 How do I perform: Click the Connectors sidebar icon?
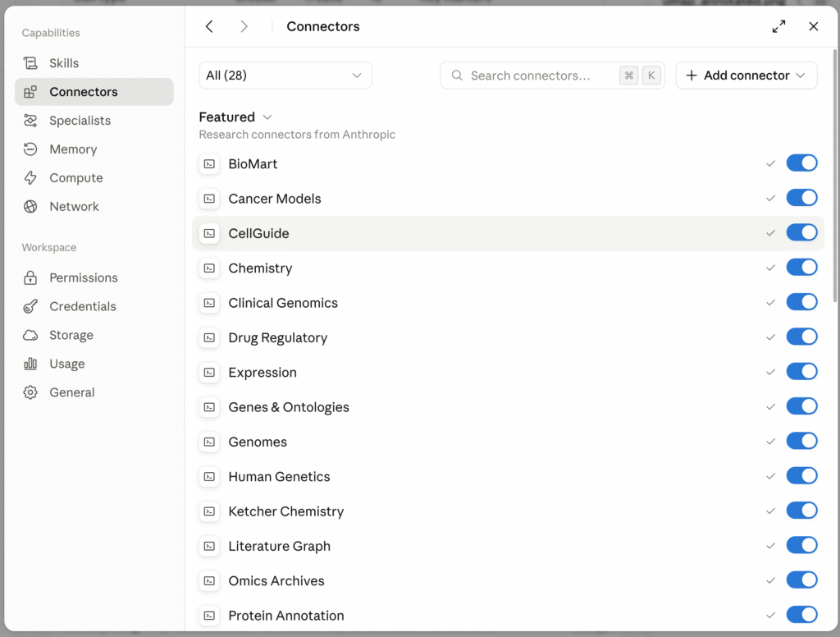click(30, 92)
